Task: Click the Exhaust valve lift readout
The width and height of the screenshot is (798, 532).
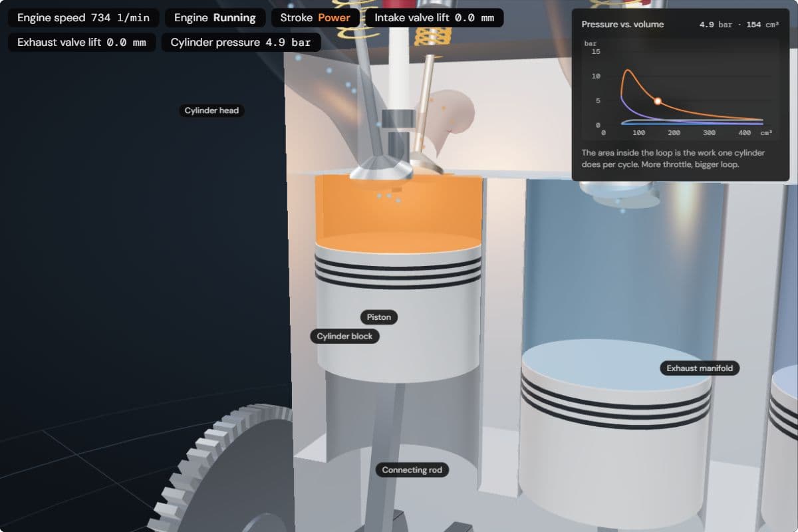Action: tap(82, 43)
